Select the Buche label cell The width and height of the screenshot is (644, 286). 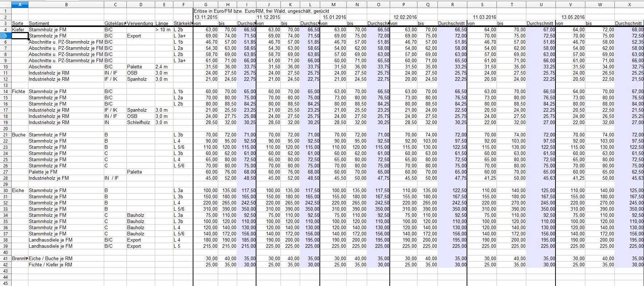(20, 135)
